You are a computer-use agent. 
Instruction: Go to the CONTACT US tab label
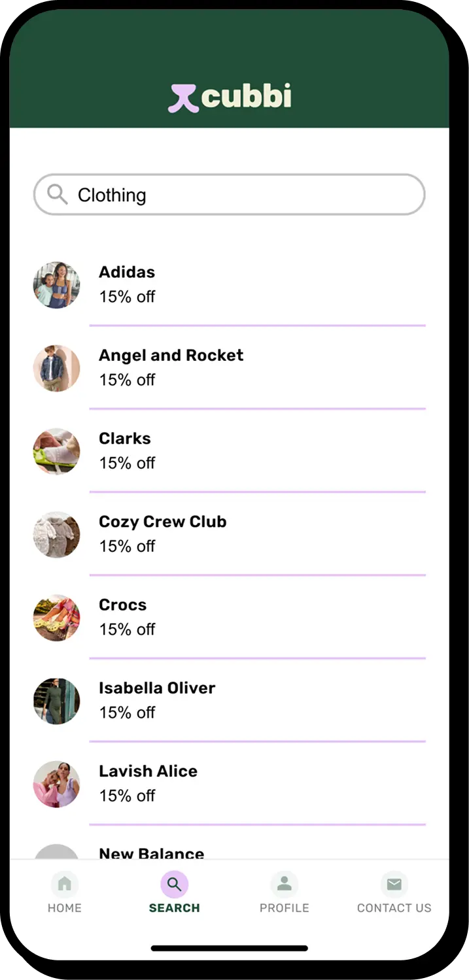[394, 908]
